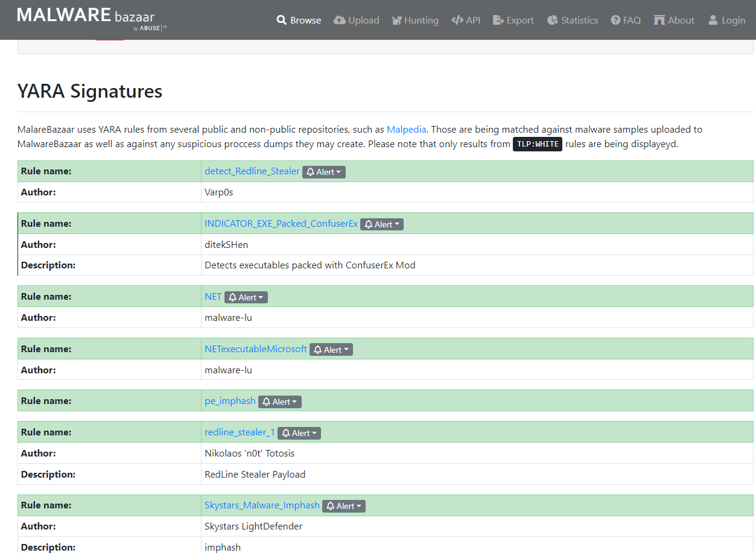Open the NETexecutableMicrosoft rule link
The height and width of the screenshot is (553, 756).
[x=256, y=349]
